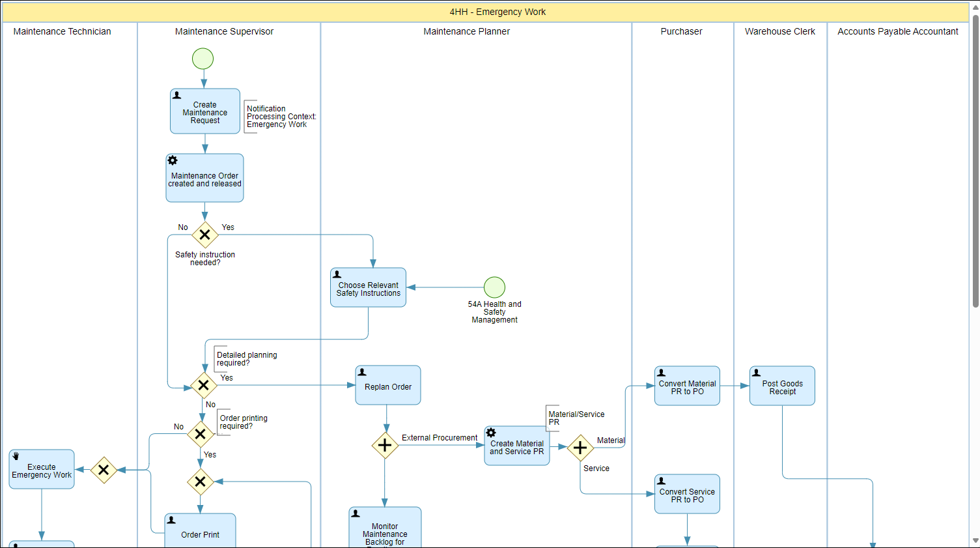Viewport: 980px width, 548px height.
Task: Click the exclusive gateway above Order Print task
Action: (201, 482)
